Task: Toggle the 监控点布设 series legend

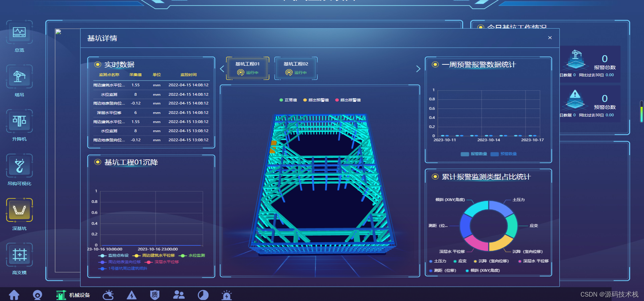Action: pos(113,255)
